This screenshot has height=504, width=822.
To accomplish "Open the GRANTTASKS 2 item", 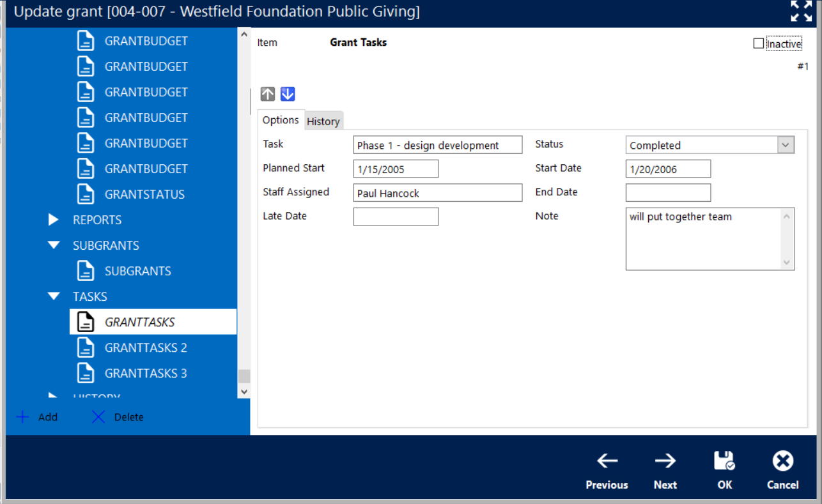I will [x=146, y=347].
